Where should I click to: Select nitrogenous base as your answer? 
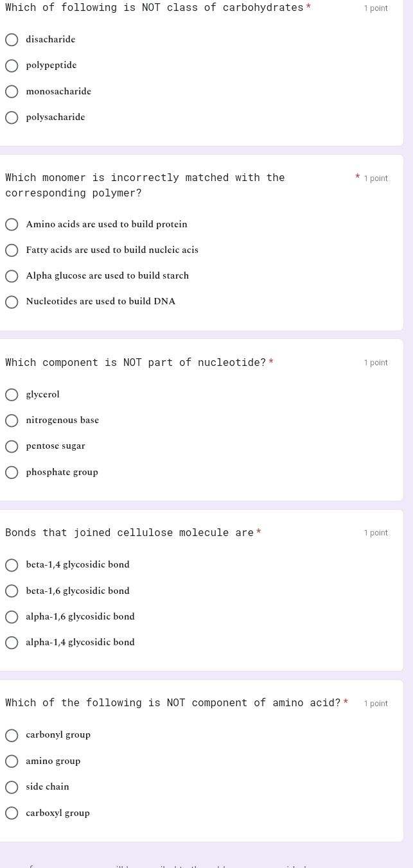pyautogui.click(x=12, y=421)
